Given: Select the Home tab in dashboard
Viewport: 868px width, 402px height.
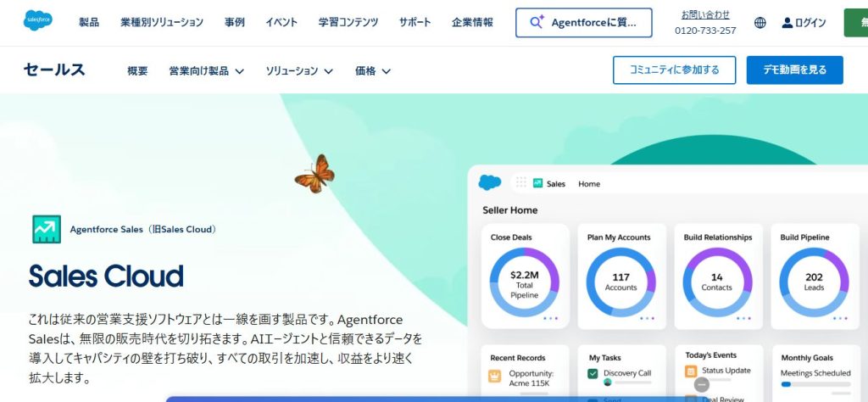Looking at the screenshot, I should point(589,184).
